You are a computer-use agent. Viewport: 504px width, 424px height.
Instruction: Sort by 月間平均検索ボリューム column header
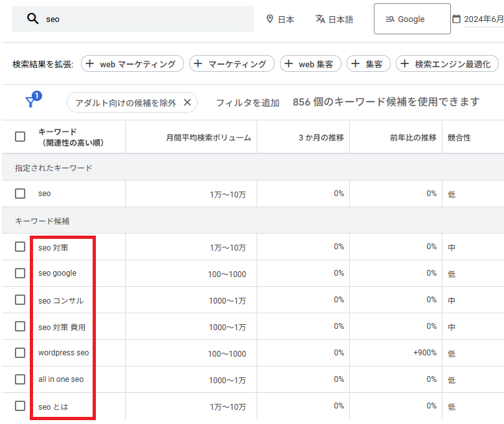pos(209,137)
